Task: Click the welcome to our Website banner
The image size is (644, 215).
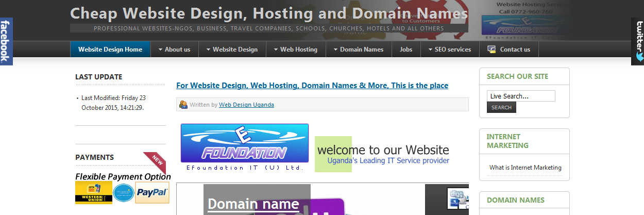Action: (x=382, y=154)
